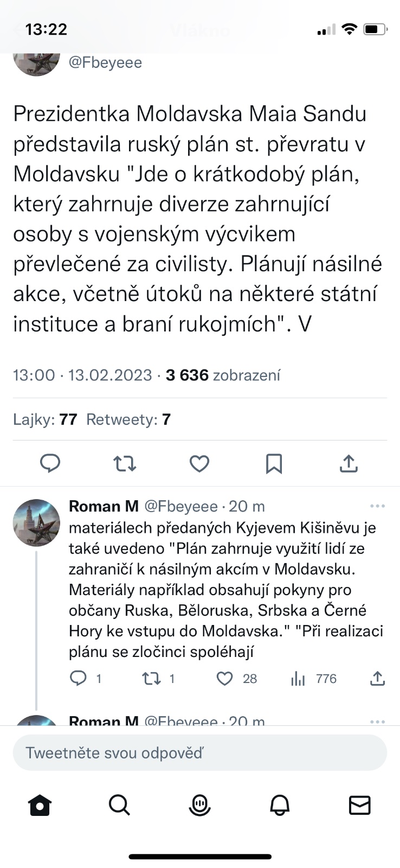Like the reply with 28 likes
Viewport: 400px width, 868px height.
(225, 678)
